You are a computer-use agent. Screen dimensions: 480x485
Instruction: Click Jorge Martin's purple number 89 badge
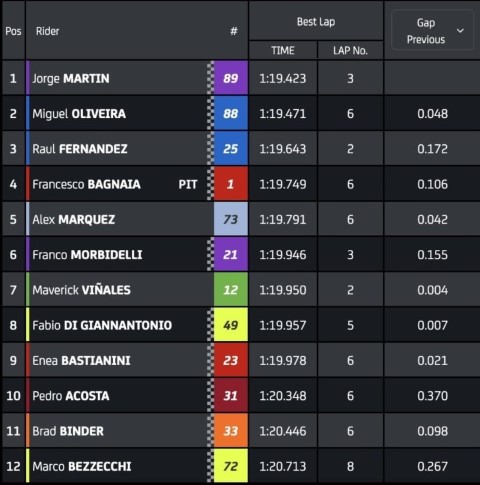coord(231,78)
